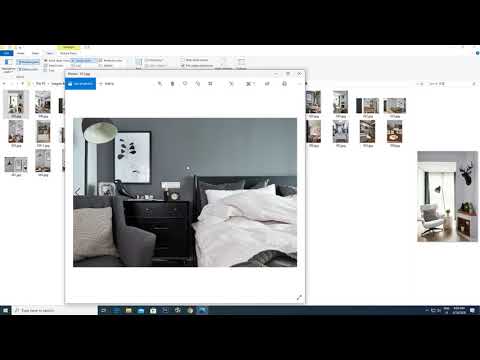Click the taskbar search box
The width and height of the screenshot is (480, 360).
(55, 310)
